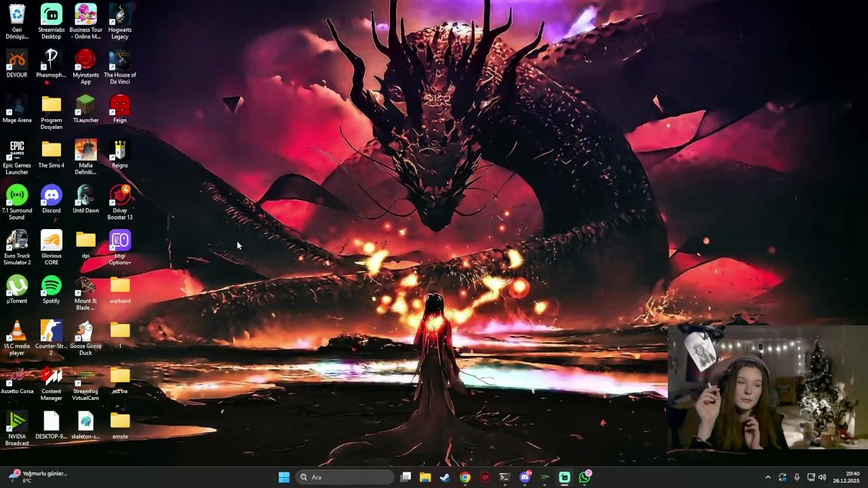868x488 pixels.
Task: Switch to Streamlabs in the taskbar
Action: pos(564,477)
